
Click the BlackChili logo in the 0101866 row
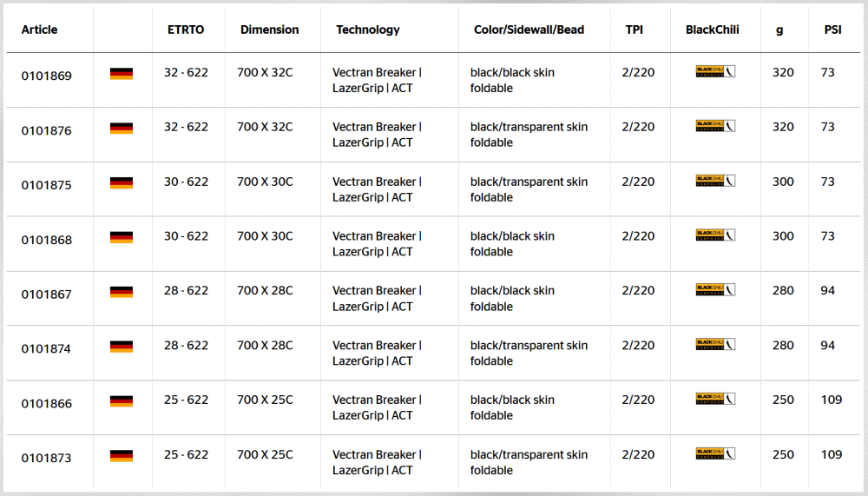pos(715,399)
